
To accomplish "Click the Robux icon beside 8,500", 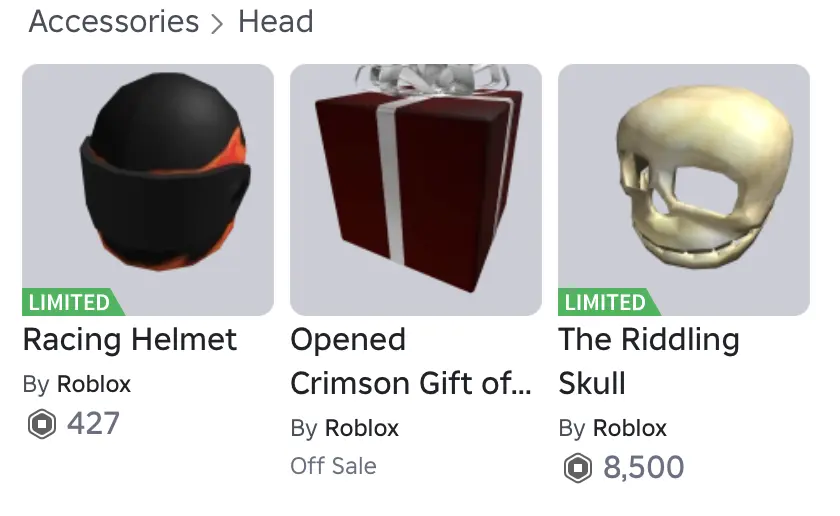I will click(577, 467).
